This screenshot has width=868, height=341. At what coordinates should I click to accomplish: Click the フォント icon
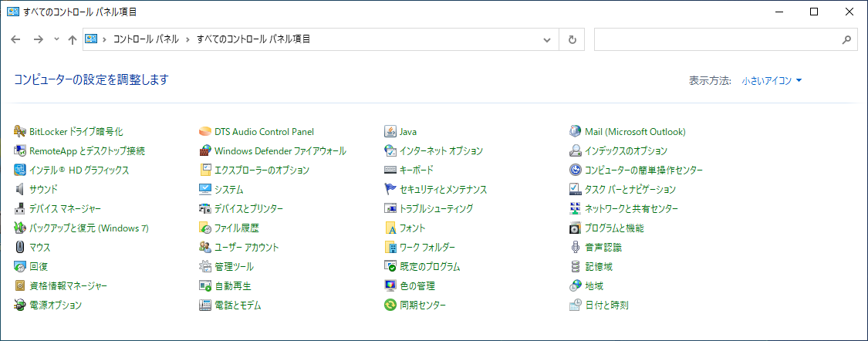(x=391, y=228)
